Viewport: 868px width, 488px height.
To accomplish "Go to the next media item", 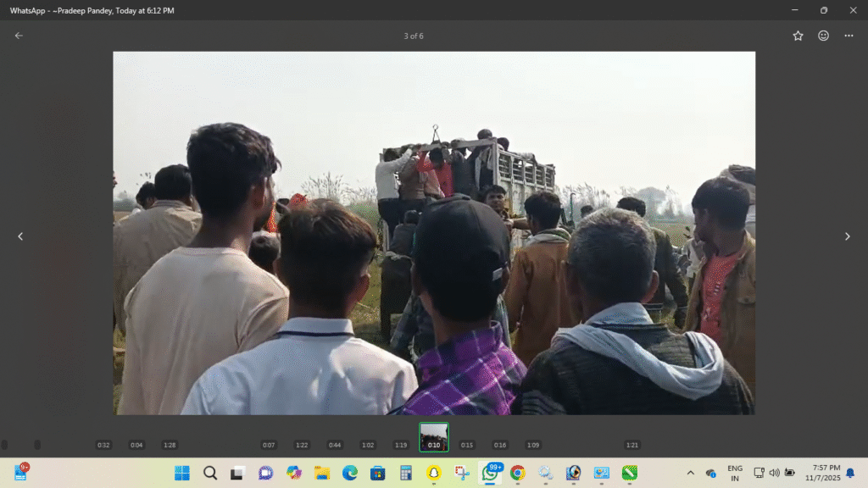I will tap(847, 236).
